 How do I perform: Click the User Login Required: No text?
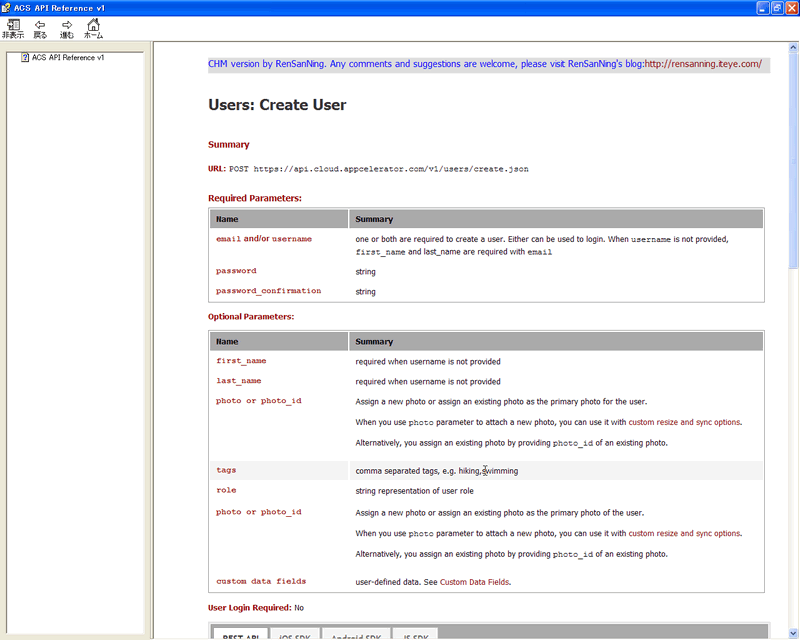pos(256,607)
